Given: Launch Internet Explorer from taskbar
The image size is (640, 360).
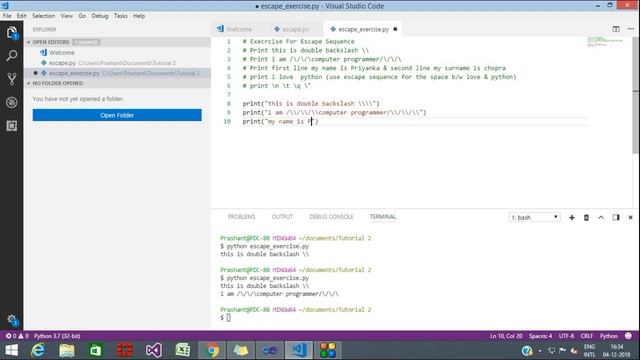Looking at the screenshot, I should coord(38,350).
